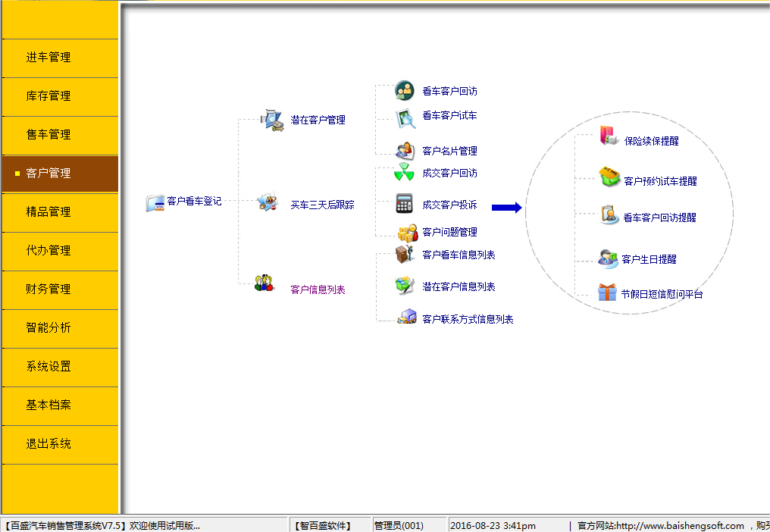Image resolution: width=770 pixels, height=532 pixels.
Task: Click the 保险续保提醒 icon
Action: pyautogui.click(x=609, y=136)
